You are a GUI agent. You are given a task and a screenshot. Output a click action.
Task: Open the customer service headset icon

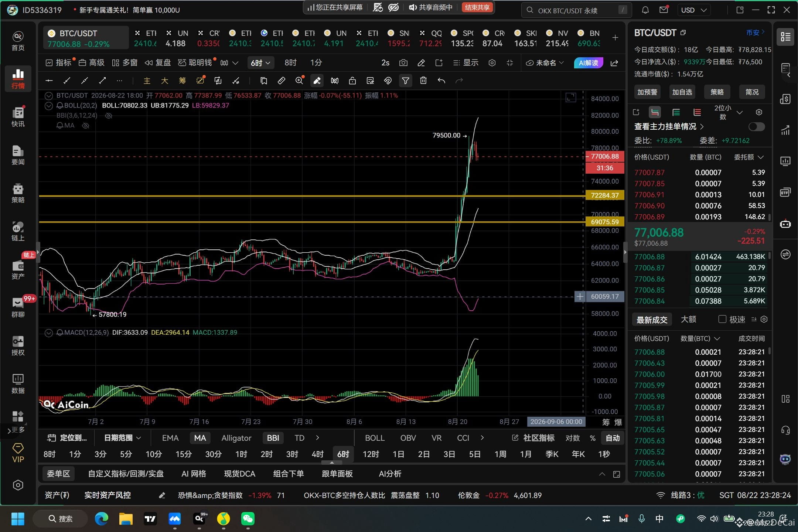pos(785,430)
